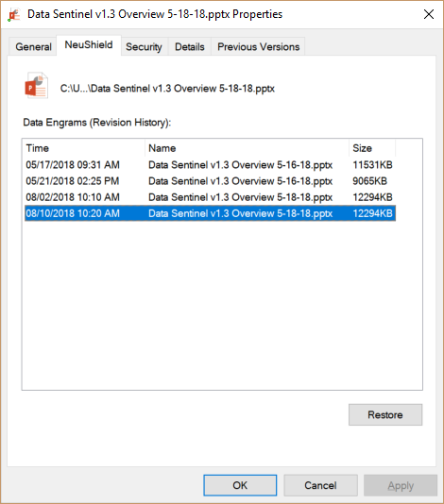Select the NeuShield tab
Screen dimensions: 444x504
(x=89, y=45)
